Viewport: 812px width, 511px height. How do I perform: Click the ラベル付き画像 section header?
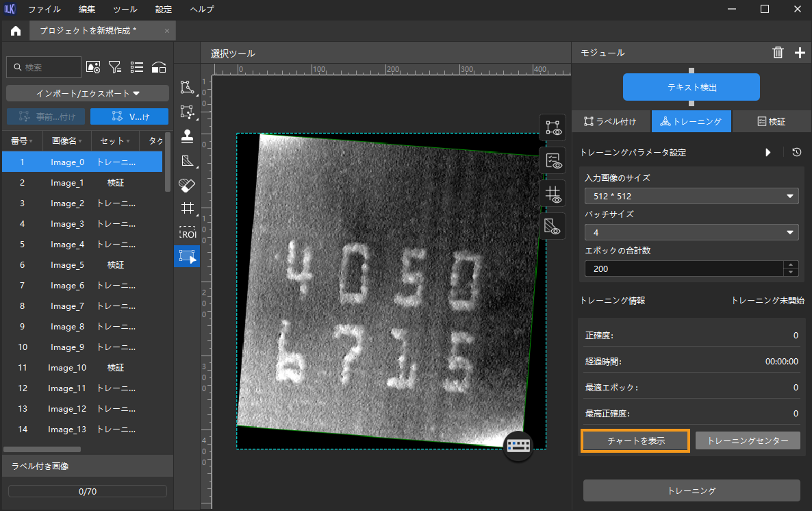point(88,466)
